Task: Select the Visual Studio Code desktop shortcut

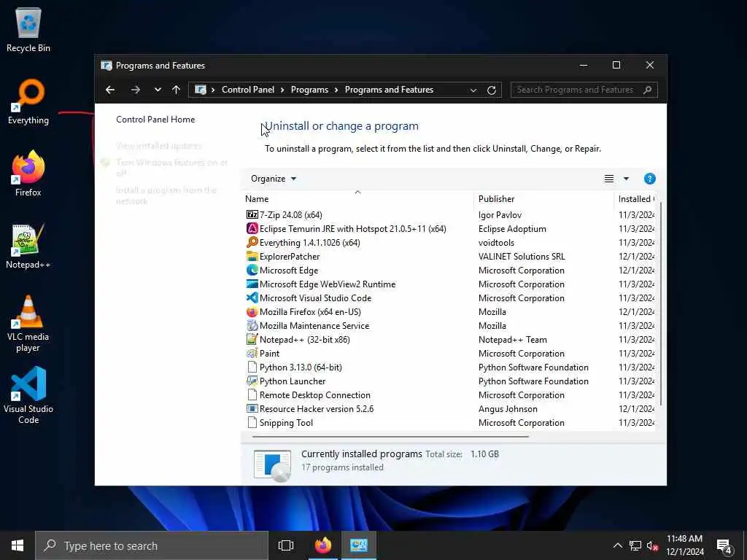Action: [28, 395]
